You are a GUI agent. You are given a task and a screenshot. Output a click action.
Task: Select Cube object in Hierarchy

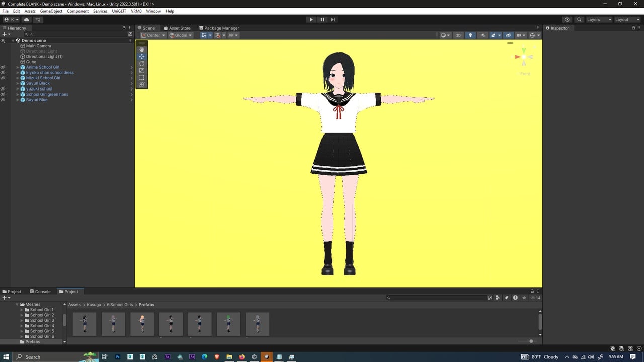(x=31, y=62)
